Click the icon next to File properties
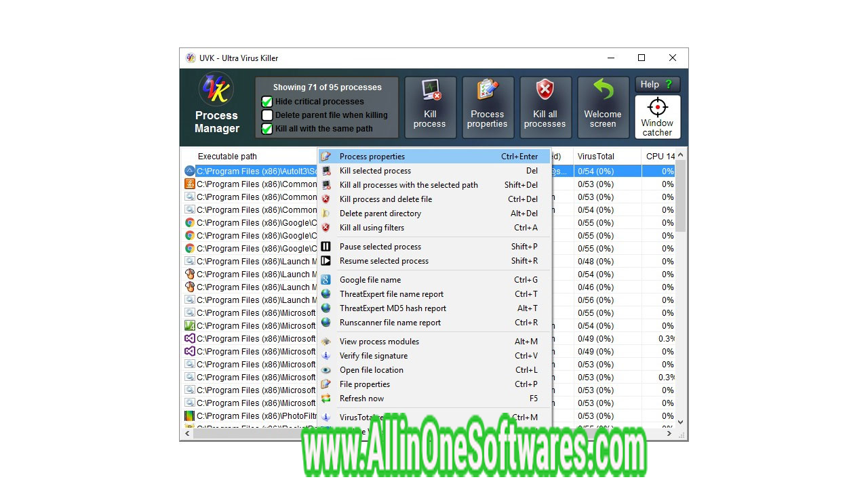868x488 pixels. [x=326, y=384]
